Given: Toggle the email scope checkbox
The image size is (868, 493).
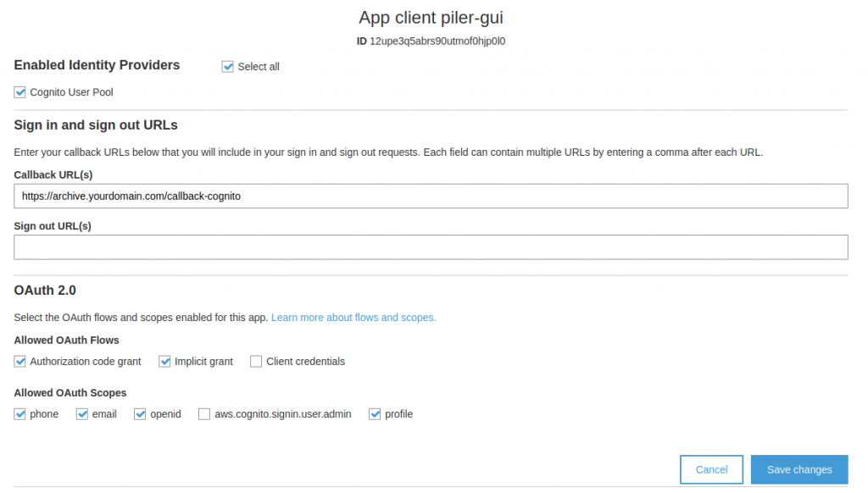Looking at the screenshot, I should click(x=82, y=414).
